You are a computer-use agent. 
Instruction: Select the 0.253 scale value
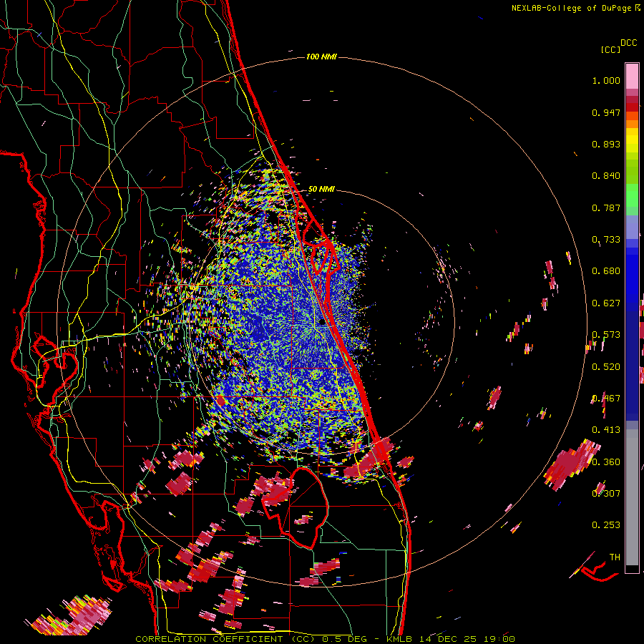click(x=606, y=525)
